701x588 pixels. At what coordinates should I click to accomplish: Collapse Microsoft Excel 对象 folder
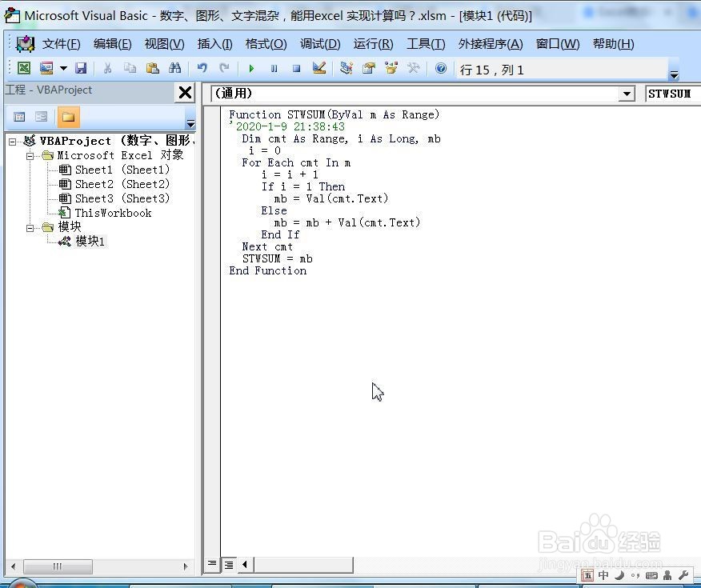tap(30, 156)
